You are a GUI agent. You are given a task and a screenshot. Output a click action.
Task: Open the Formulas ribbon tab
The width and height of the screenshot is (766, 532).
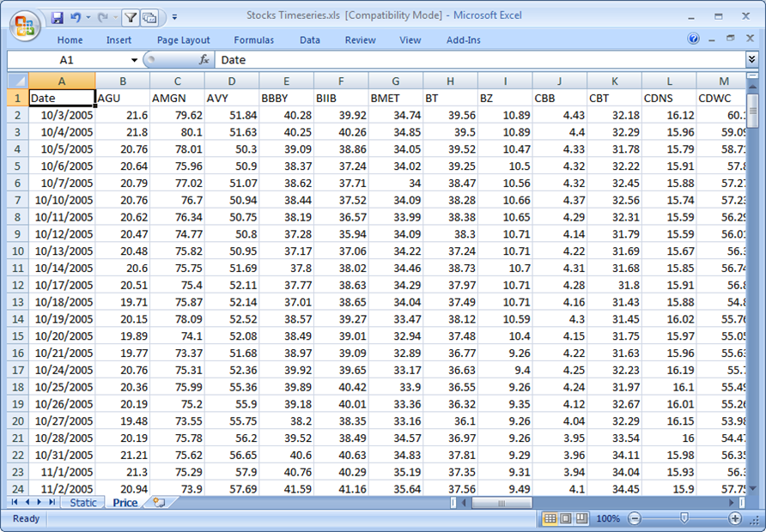[x=254, y=40]
